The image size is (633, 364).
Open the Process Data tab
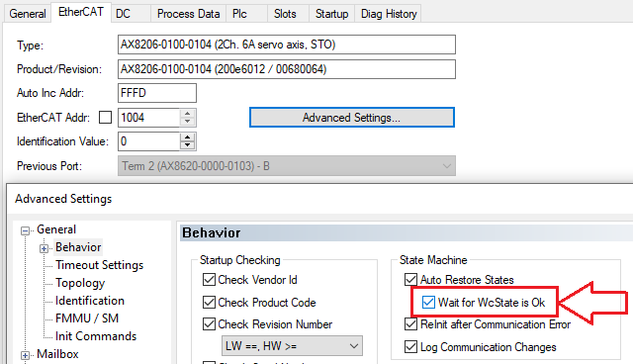[189, 14]
